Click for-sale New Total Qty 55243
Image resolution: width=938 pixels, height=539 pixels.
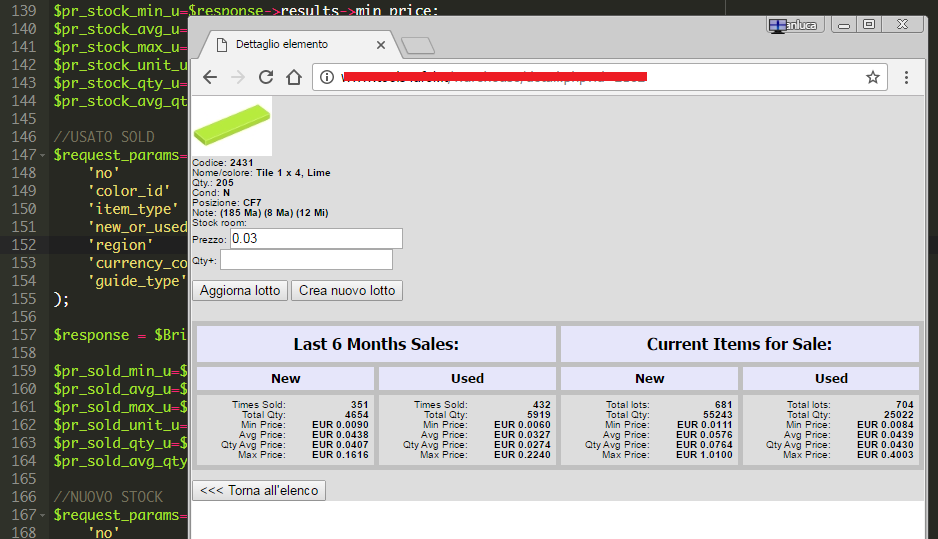pyautogui.click(x=717, y=415)
